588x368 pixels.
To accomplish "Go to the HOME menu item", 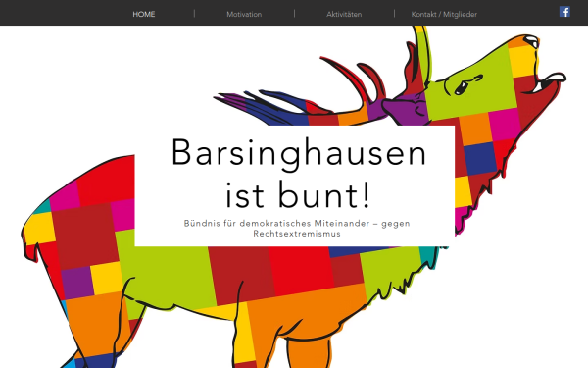I will pos(144,15).
